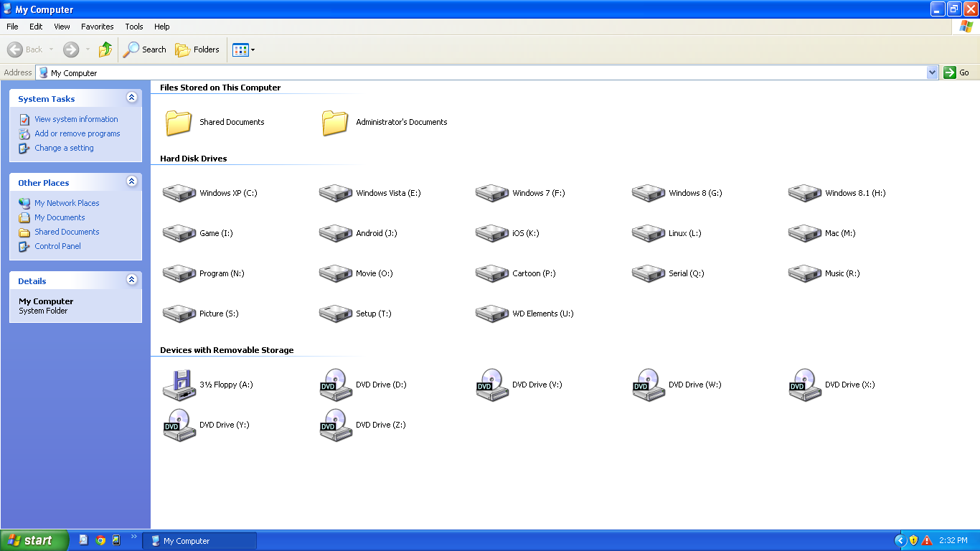Click the Windows start button
Screen dimensions: 980x551
point(34,540)
